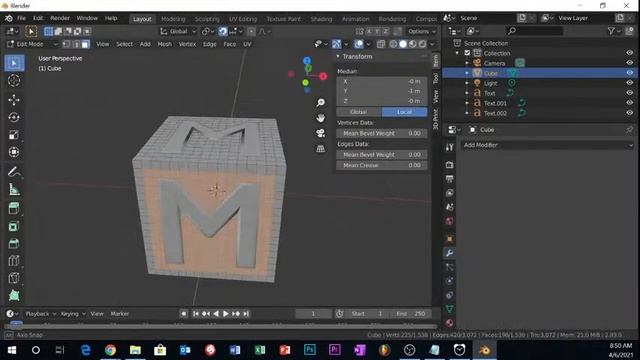Open the File menu
This screenshot has width=640, height=360.
pyautogui.click(x=21, y=18)
